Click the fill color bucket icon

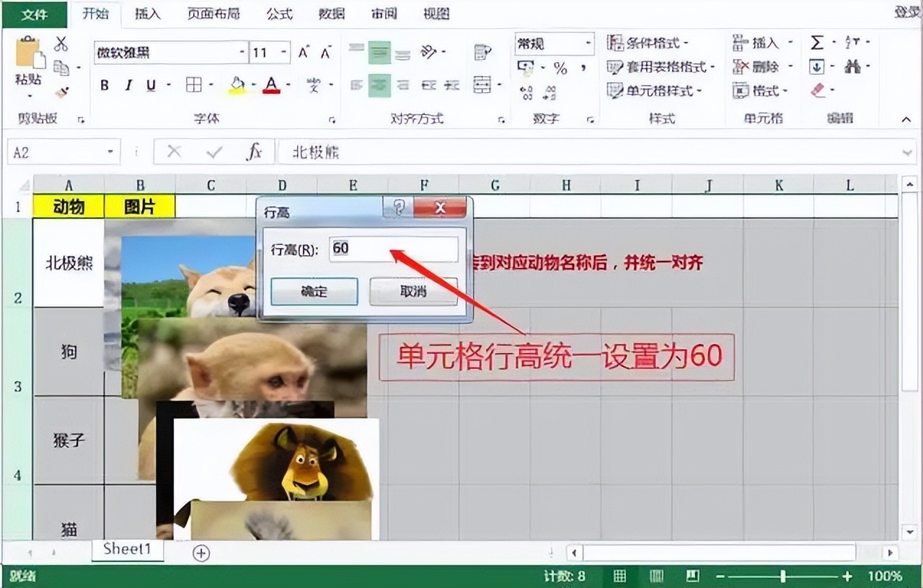(236, 85)
